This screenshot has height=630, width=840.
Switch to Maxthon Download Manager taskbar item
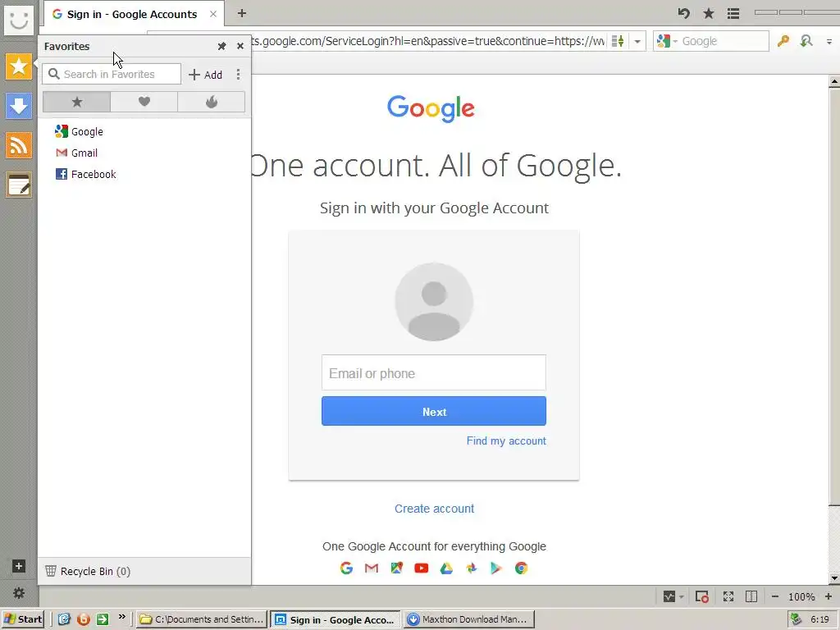(469, 619)
